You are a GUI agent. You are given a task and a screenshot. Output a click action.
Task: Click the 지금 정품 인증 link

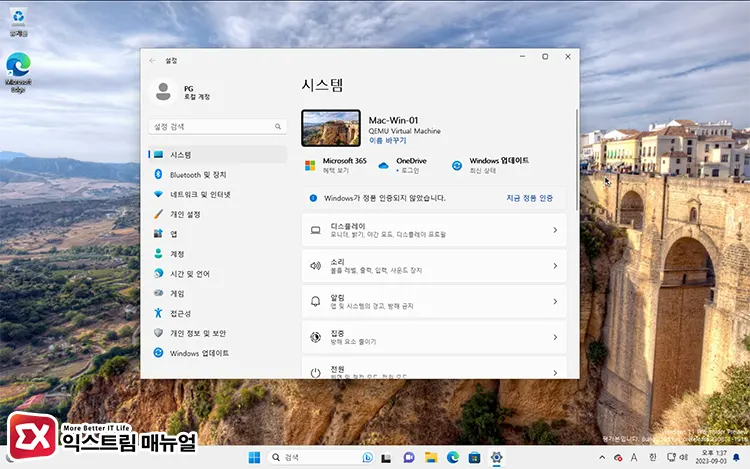click(529, 198)
